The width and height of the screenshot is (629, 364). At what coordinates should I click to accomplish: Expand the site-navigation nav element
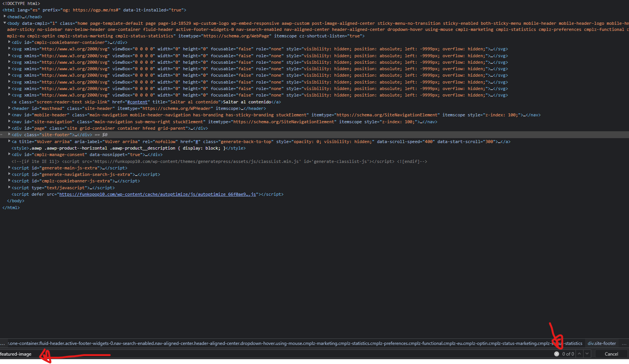point(10,121)
